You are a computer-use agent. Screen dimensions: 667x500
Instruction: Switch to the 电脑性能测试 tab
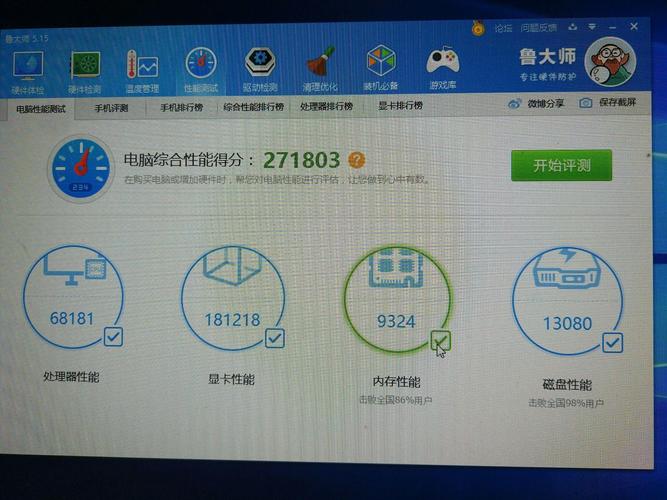40,109
